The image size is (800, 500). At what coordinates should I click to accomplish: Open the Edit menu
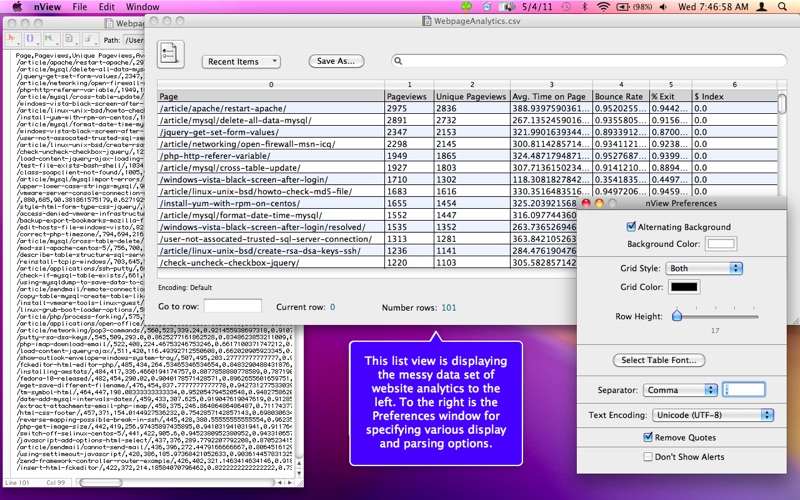(107, 7)
